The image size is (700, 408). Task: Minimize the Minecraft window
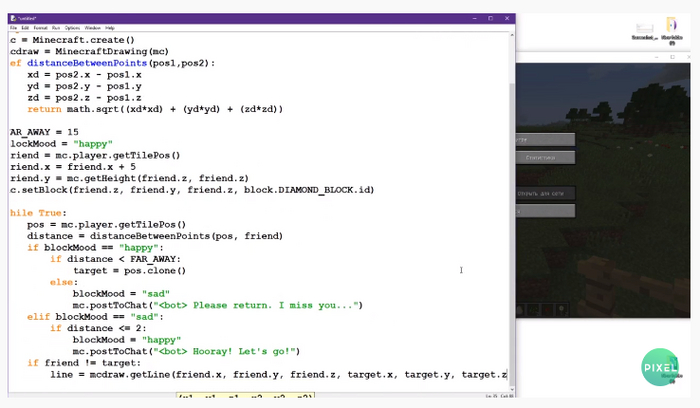click(x=657, y=57)
